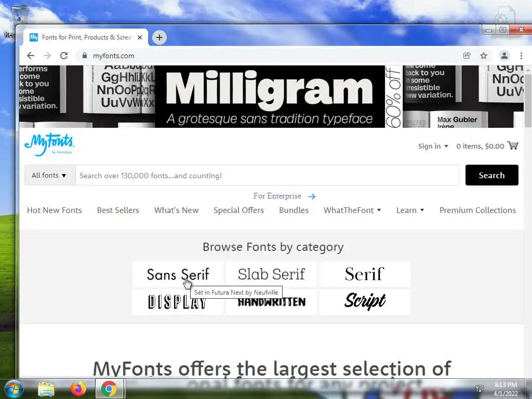Bookmark this page with the star icon
Image resolution: width=532 pixels, height=399 pixels.
(x=484, y=56)
